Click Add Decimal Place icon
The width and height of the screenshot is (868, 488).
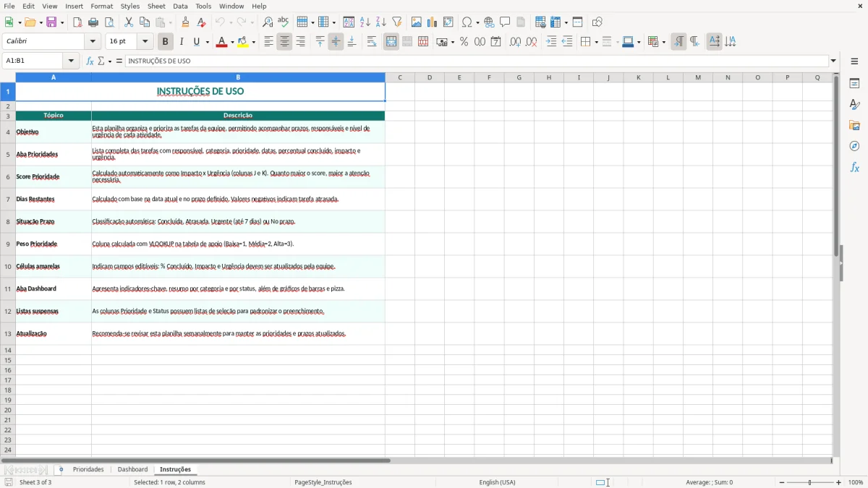click(515, 42)
